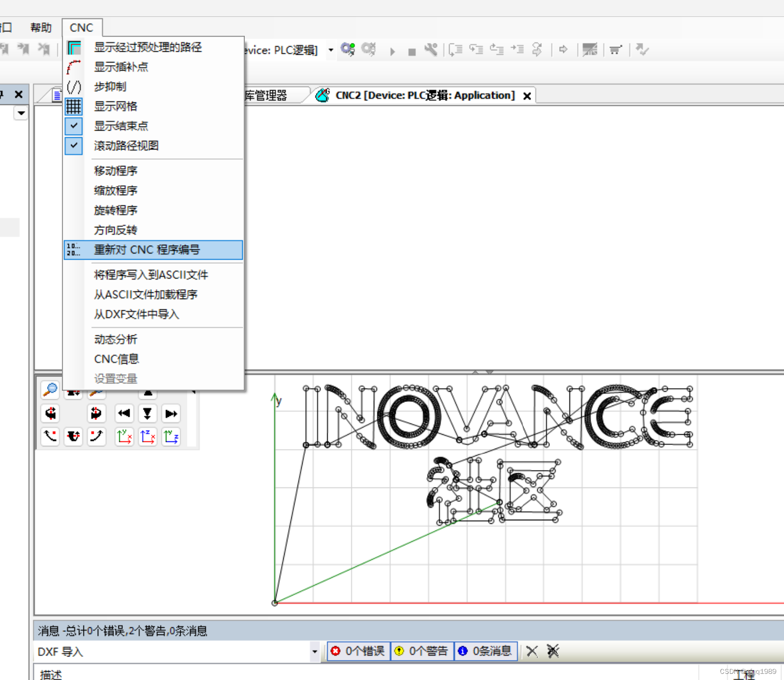Open the Device: PLC逻辑 application dropdown arrow
Viewport: 784px width, 680px height.
(331, 50)
